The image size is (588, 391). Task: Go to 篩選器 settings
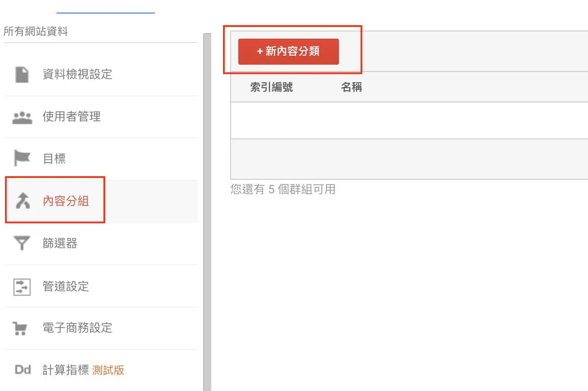coord(102,244)
